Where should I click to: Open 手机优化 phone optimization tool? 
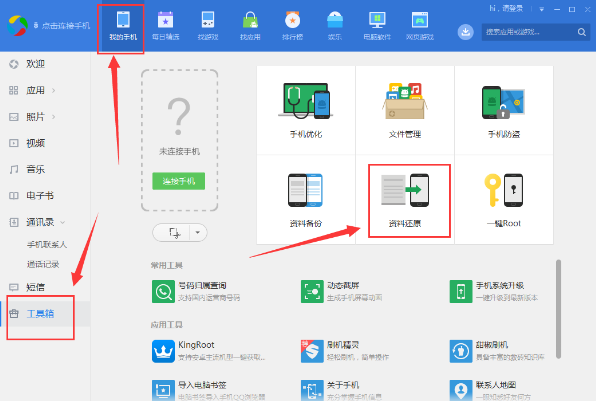pyautogui.click(x=306, y=110)
